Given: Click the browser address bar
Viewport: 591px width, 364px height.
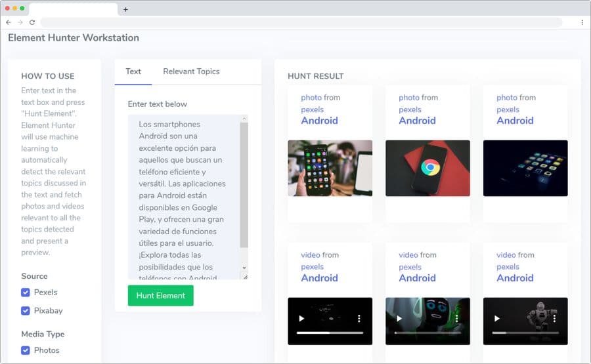Looking at the screenshot, I should click(301, 22).
